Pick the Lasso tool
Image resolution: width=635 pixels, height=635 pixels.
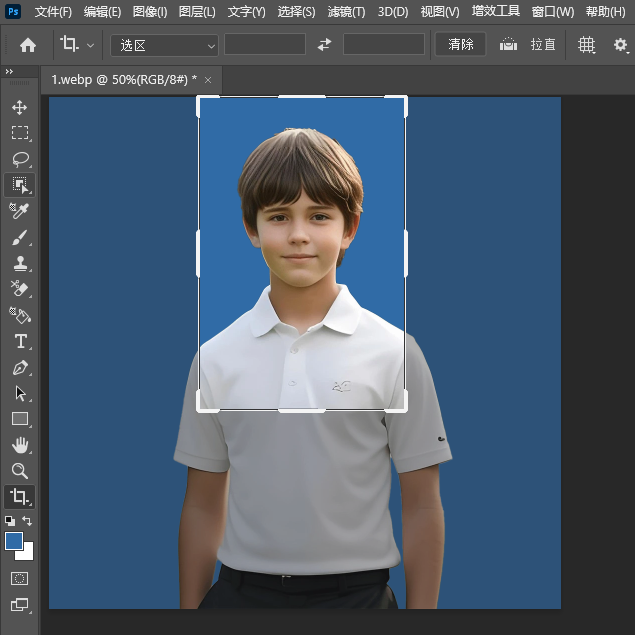19,159
